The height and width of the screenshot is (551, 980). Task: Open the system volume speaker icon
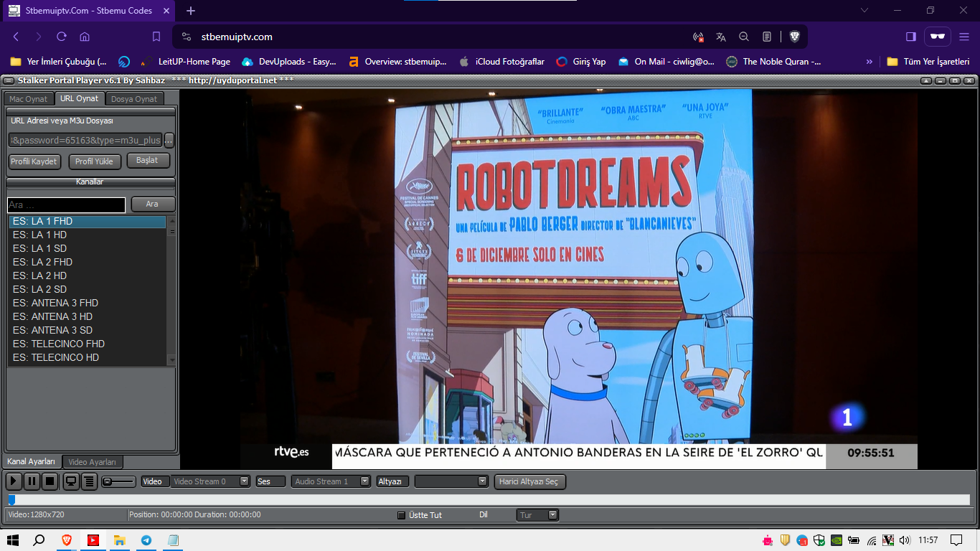pos(905,540)
